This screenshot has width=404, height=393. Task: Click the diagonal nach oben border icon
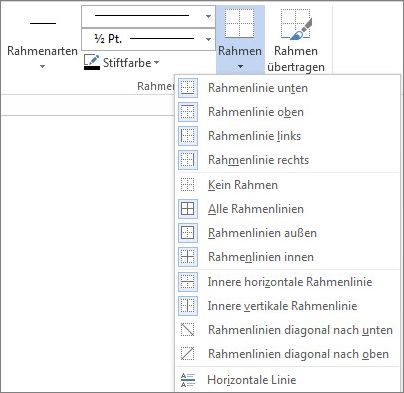187,354
